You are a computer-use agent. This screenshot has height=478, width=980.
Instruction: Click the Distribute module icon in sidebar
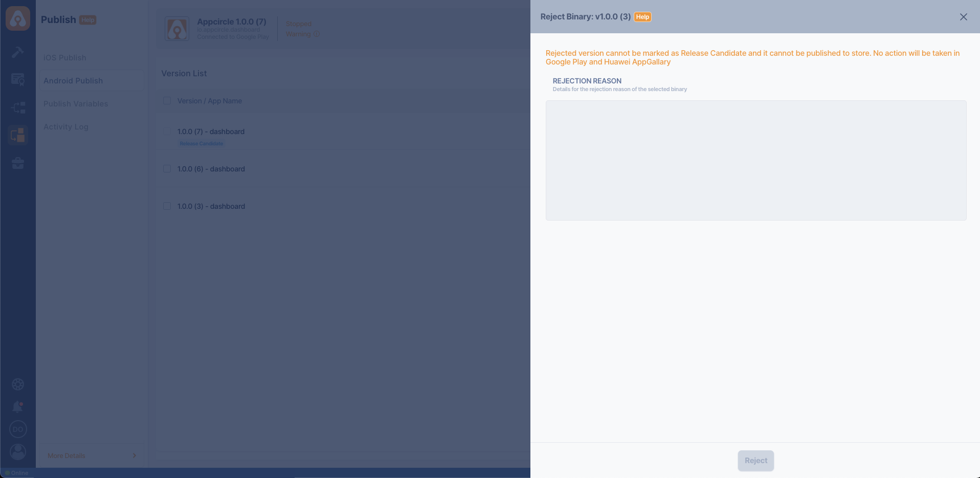point(18,107)
